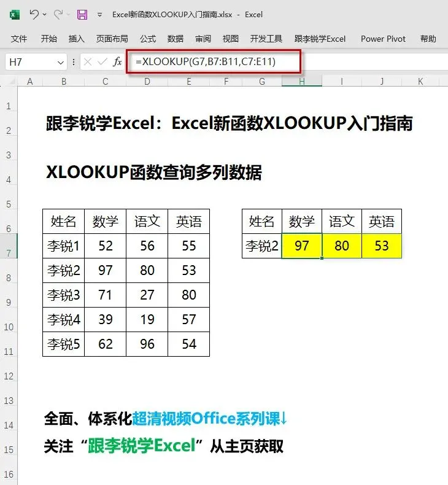This screenshot has width=448, height=485.
Task: Select the 数学 header in right table
Action: pyautogui.click(x=302, y=221)
